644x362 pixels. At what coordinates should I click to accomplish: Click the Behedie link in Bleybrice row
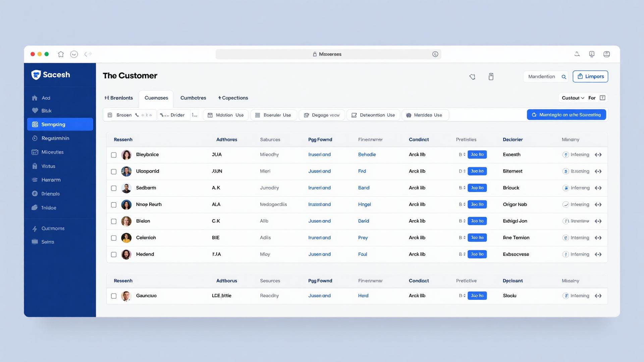(x=367, y=155)
